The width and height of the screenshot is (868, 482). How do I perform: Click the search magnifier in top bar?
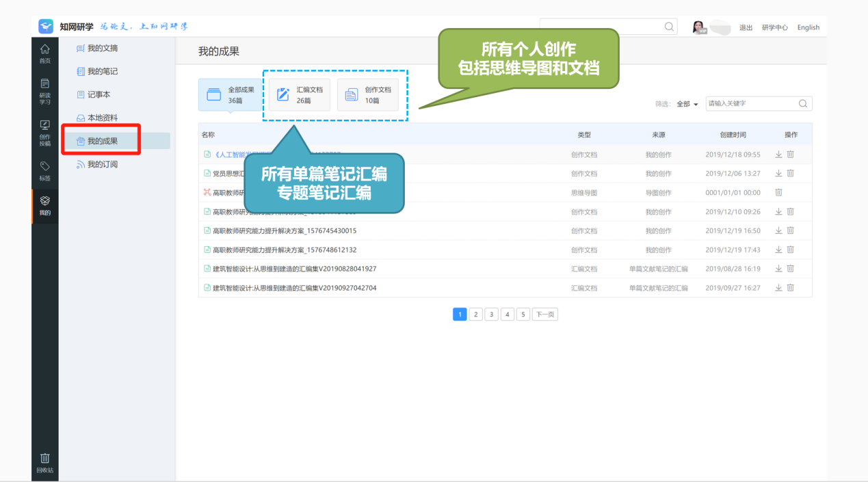(669, 27)
